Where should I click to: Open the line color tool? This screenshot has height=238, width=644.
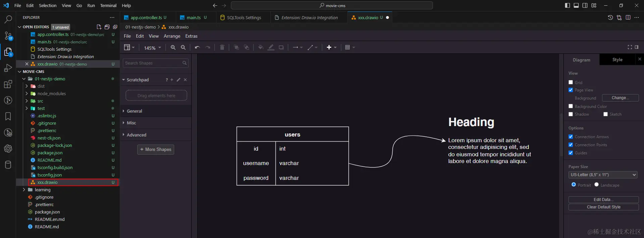(271, 47)
